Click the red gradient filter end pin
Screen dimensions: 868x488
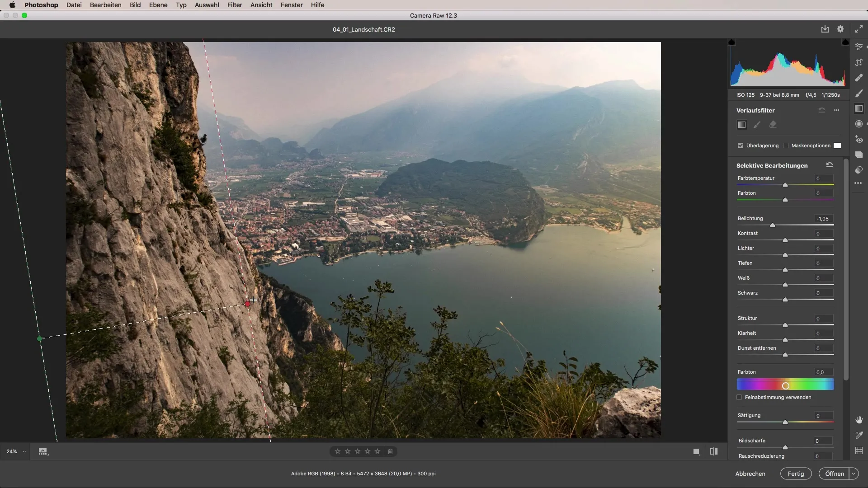click(x=247, y=304)
